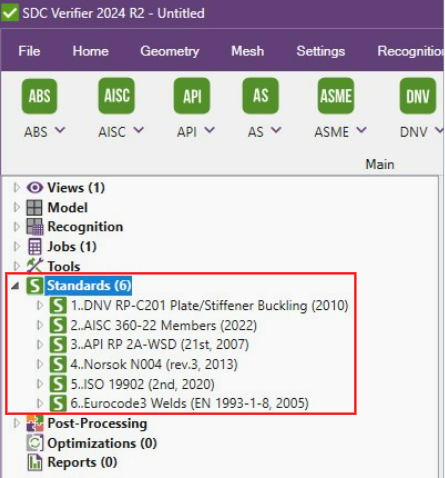Screen dimensions: 445x478
Task: Select the Model tree label
Action: [x=68, y=208]
